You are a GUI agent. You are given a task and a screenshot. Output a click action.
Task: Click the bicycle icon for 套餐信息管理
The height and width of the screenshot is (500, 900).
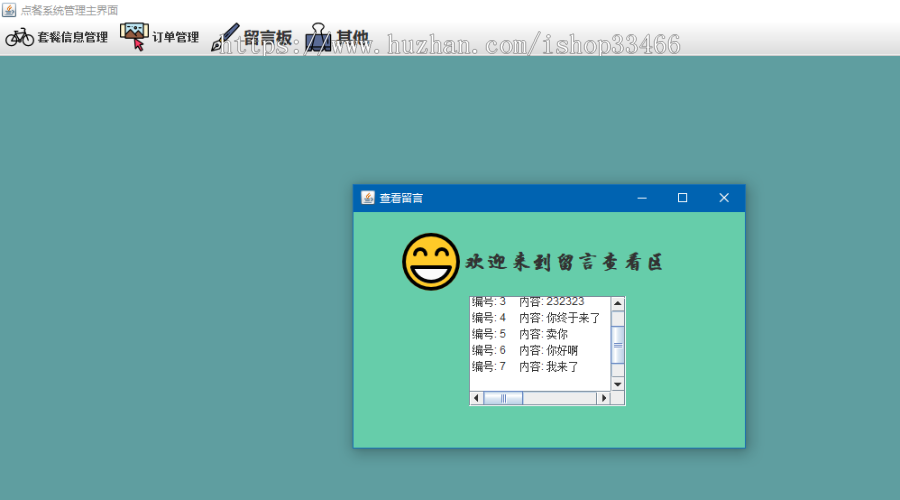coord(20,37)
